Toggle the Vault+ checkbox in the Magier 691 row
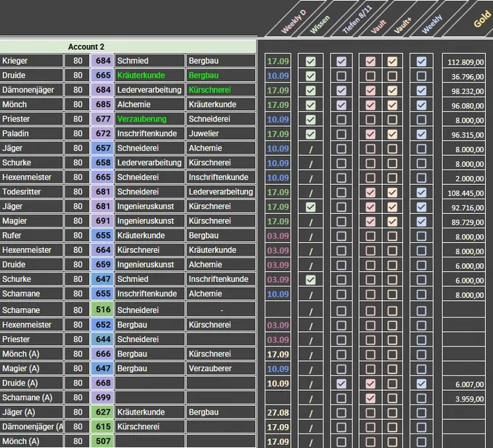Viewport: 493px width, 448px height. point(392,222)
